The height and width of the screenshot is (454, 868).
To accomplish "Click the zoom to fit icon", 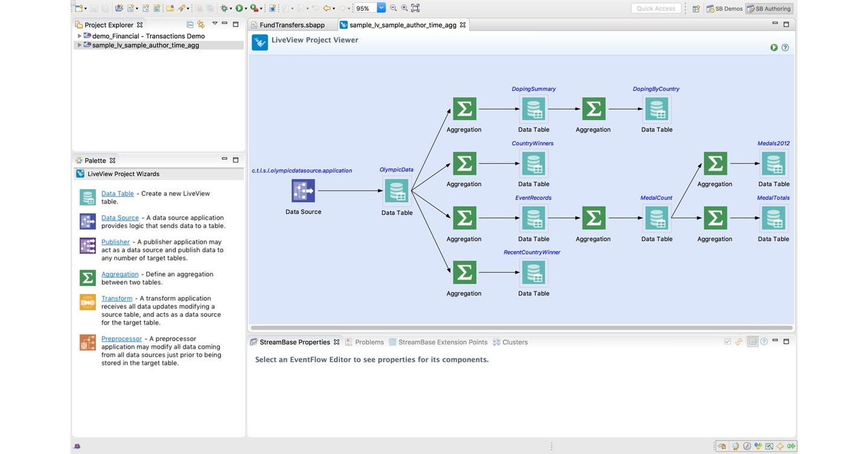I will point(415,8).
